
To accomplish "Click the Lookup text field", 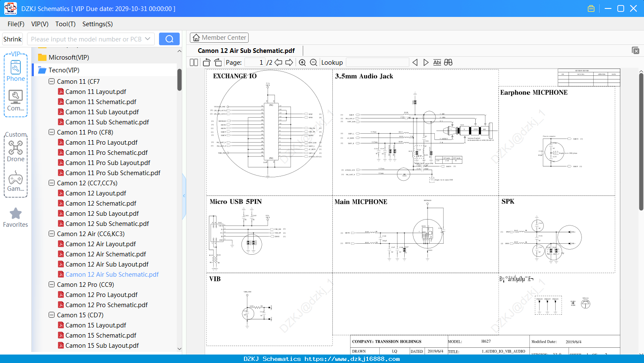I will tap(378, 62).
